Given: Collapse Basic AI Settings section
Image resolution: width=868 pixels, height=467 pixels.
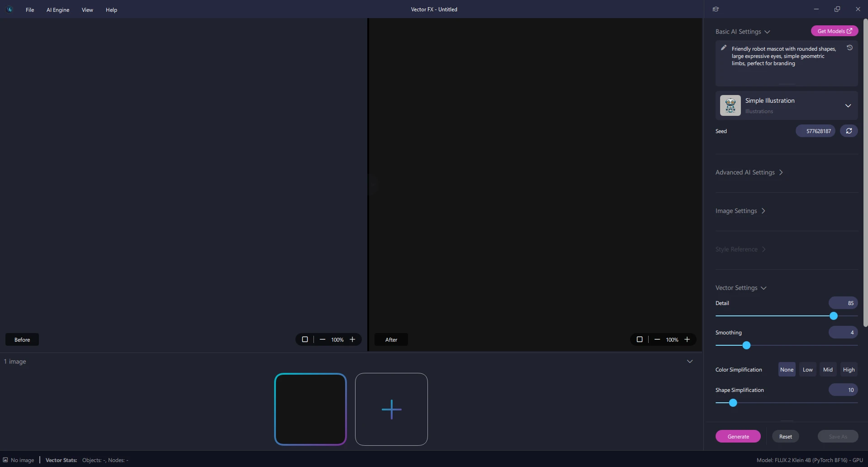Looking at the screenshot, I should (743, 32).
